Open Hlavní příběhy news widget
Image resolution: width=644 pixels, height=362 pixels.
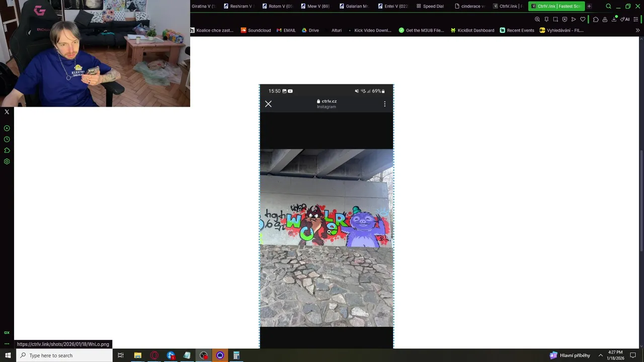(570, 355)
